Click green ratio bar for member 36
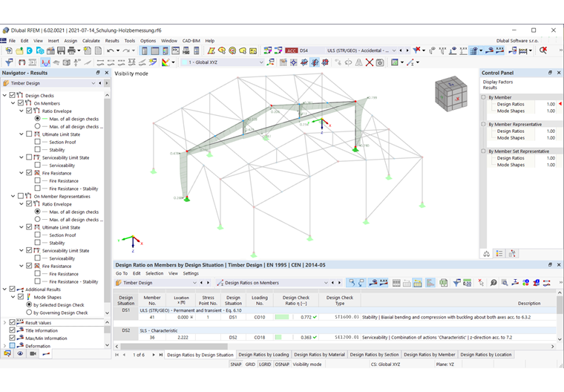This screenshot has height=392, width=564. point(278,337)
